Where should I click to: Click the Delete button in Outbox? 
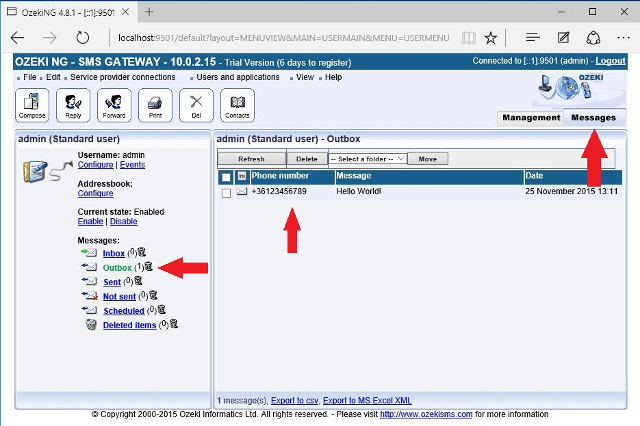pos(307,159)
